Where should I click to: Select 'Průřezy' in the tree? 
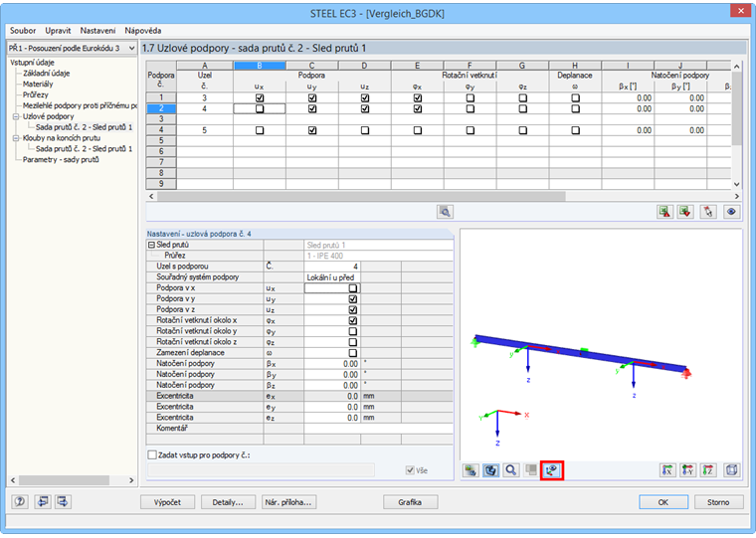click(x=36, y=94)
